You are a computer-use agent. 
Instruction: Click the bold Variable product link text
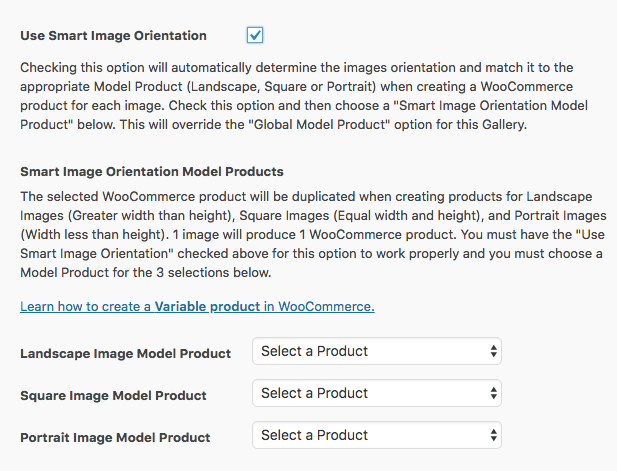(x=207, y=307)
